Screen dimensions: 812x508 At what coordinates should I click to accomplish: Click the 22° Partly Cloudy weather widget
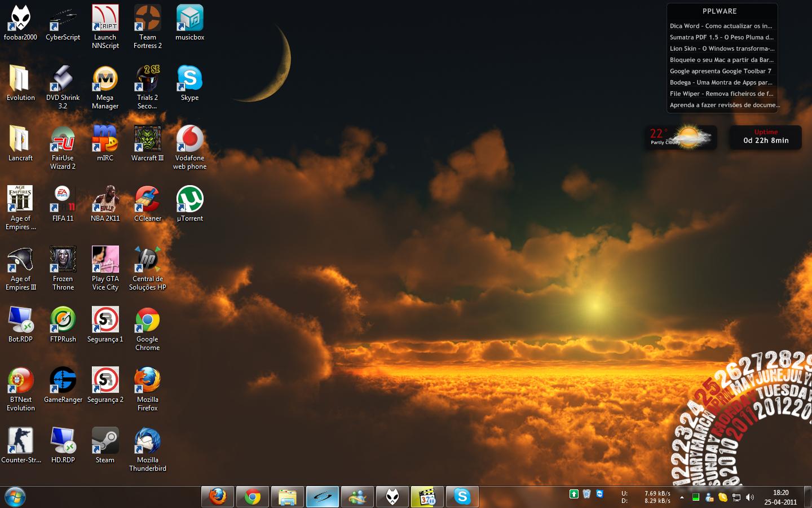coord(681,137)
